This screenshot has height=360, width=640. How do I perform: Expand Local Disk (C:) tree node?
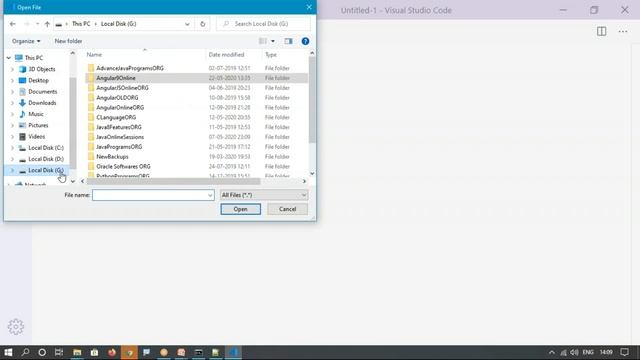click(12, 148)
